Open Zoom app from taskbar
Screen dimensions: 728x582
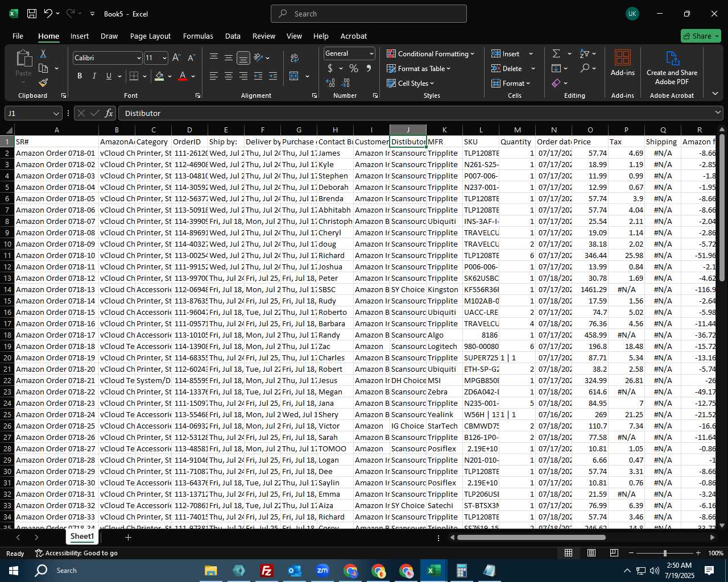(x=322, y=570)
